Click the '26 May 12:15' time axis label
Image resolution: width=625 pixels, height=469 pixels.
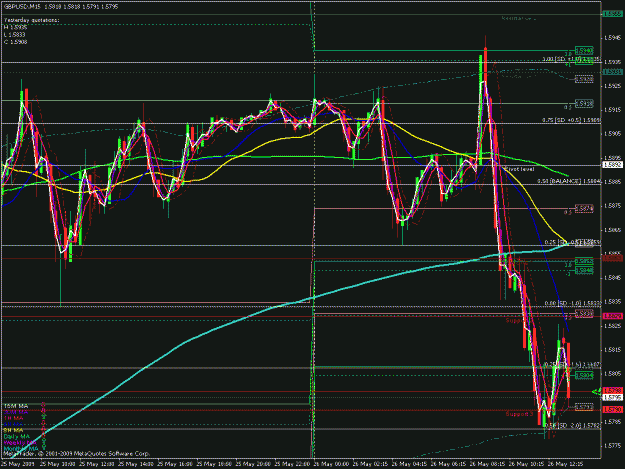click(565, 464)
